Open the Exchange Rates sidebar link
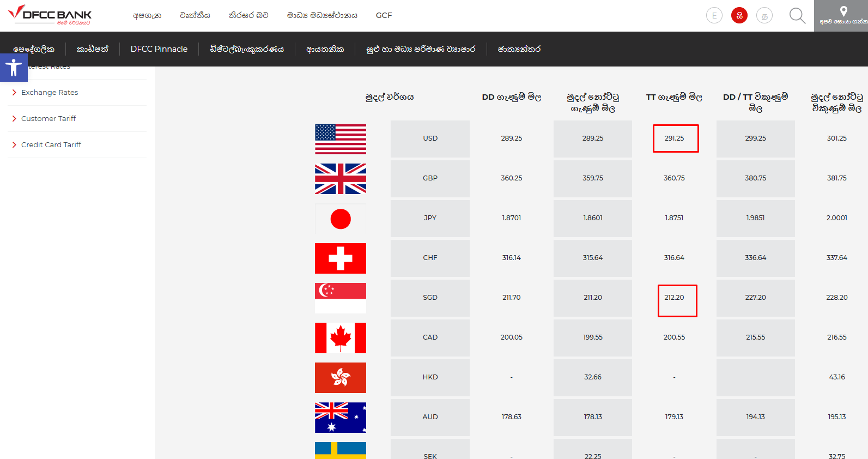This screenshot has height=459, width=868. pyautogui.click(x=50, y=92)
